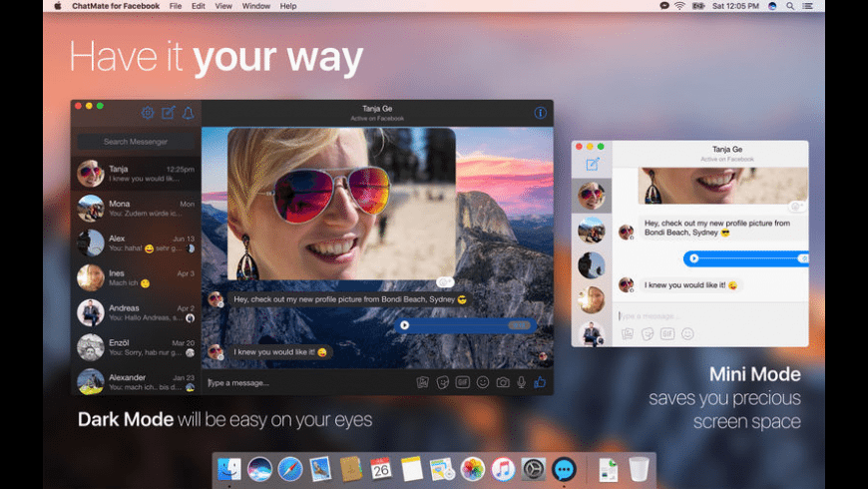Open GIF picker in dark window
Image resolution: width=868 pixels, height=489 pixels.
(462, 382)
